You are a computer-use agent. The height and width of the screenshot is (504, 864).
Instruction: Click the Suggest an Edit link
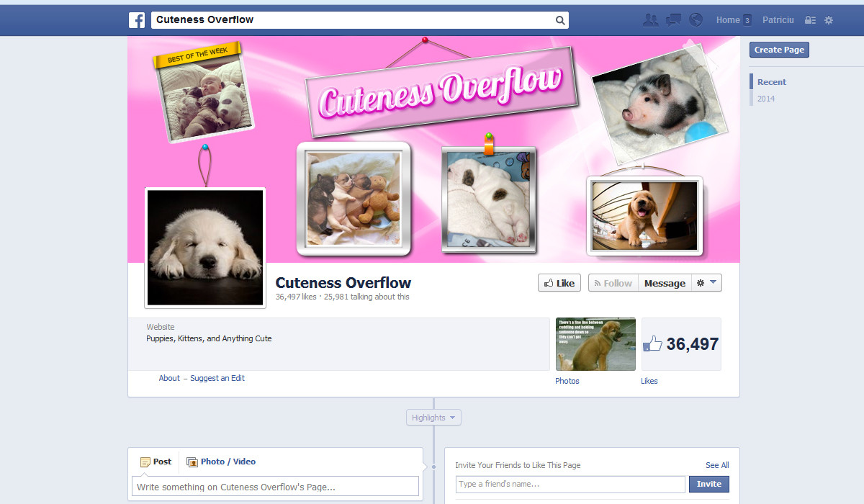pyautogui.click(x=217, y=378)
